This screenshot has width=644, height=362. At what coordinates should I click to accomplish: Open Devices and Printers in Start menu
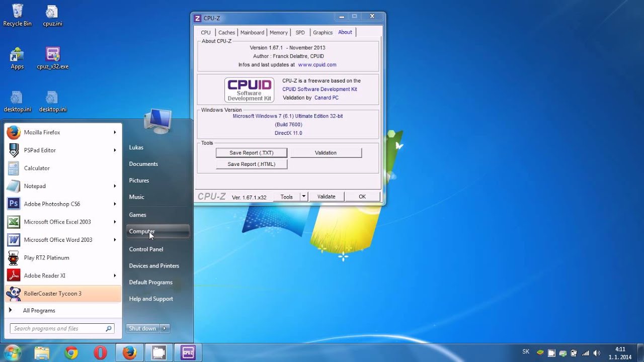coord(157,265)
